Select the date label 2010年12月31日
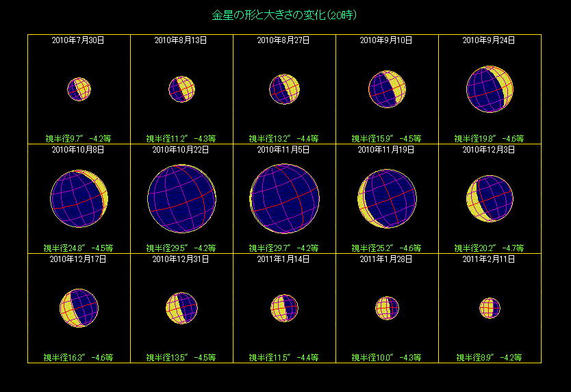Screen dimensions: 571x392 click(x=181, y=259)
